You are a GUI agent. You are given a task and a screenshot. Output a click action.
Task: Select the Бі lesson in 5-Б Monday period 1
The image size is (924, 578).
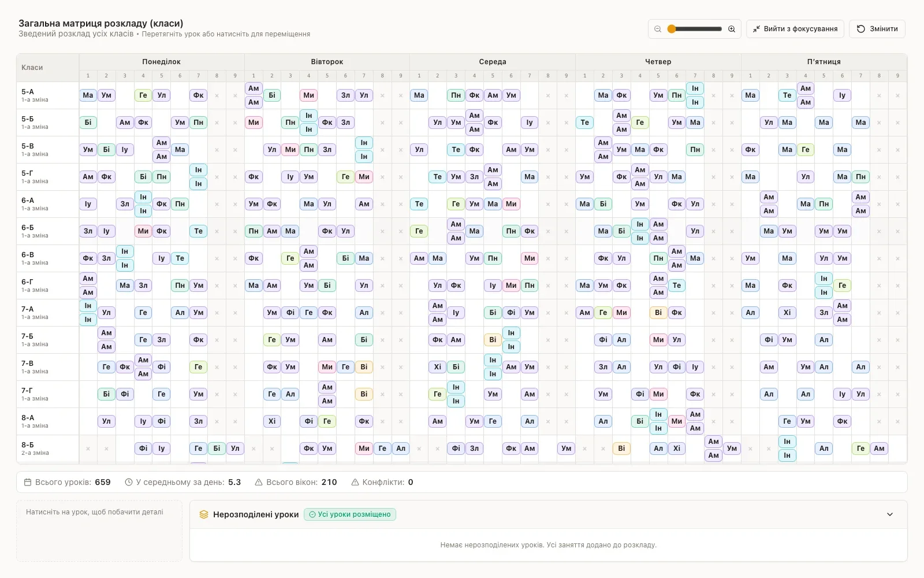coord(88,123)
